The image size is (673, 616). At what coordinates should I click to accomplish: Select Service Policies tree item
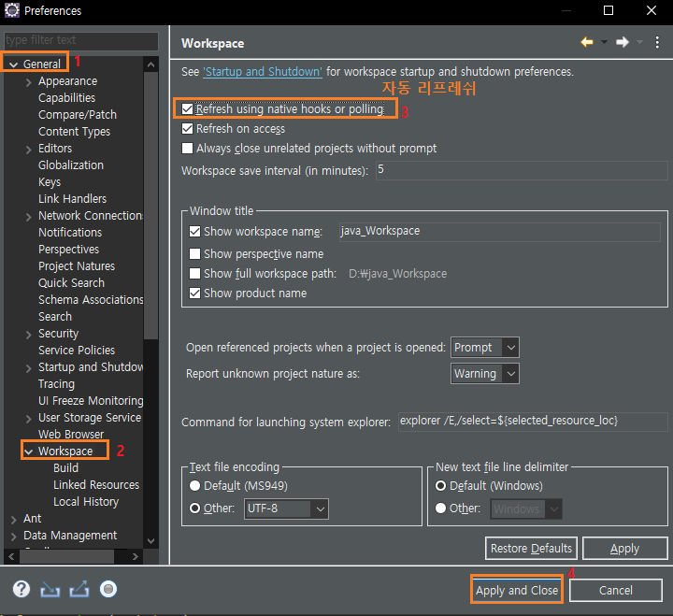[77, 351]
